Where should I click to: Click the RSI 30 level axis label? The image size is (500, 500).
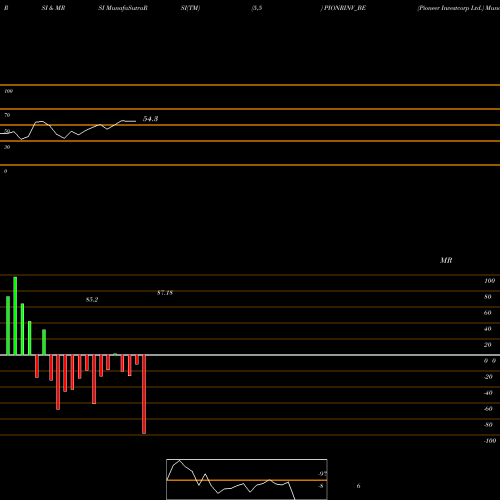click(x=7, y=147)
